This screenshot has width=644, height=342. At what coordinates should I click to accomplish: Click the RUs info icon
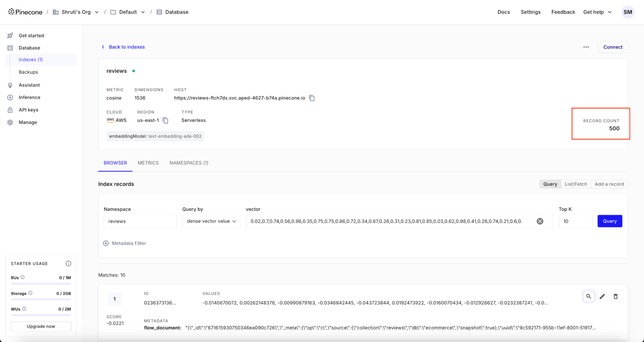pyautogui.click(x=23, y=277)
